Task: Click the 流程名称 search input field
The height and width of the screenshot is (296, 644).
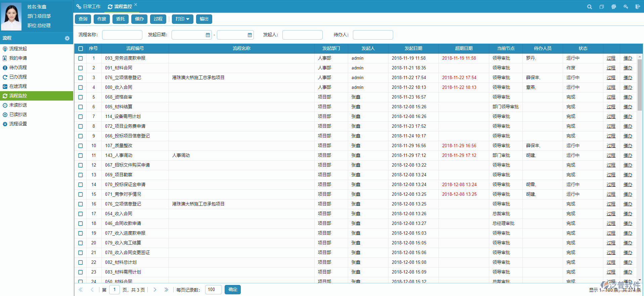Action: click(122, 35)
